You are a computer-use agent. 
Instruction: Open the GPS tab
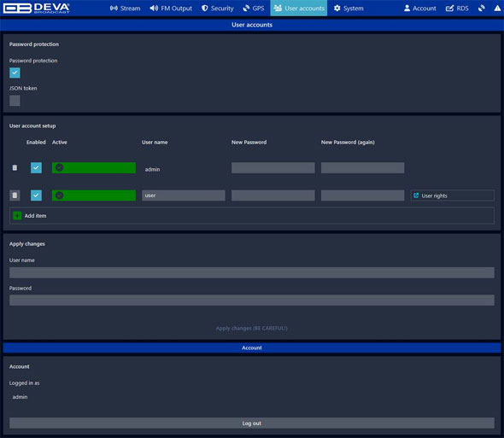tap(254, 8)
